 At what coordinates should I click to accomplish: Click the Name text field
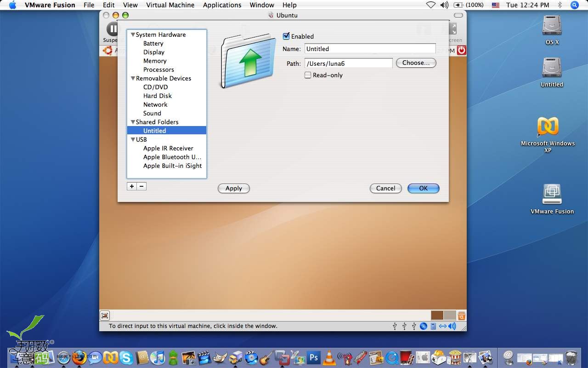pos(370,49)
